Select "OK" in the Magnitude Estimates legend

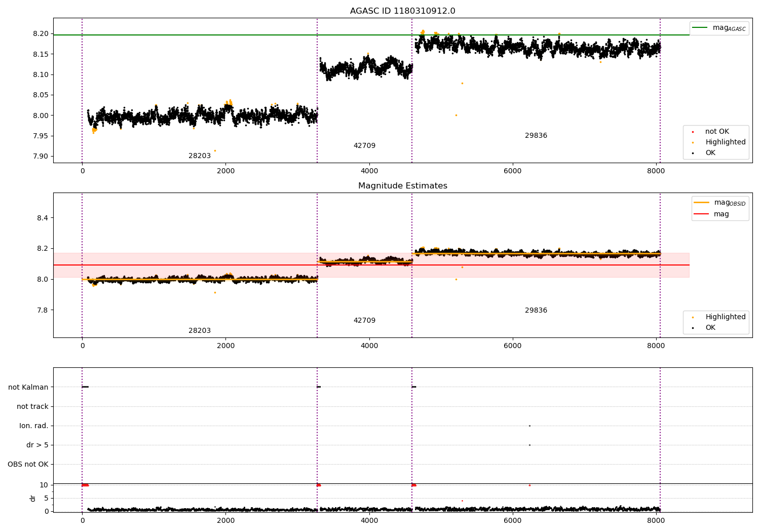pos(710,328)
